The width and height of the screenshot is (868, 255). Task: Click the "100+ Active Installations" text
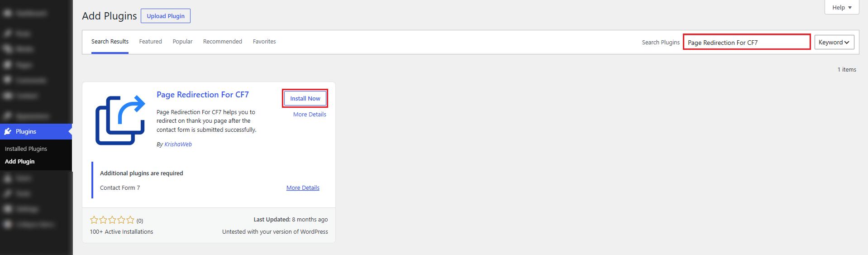[x=121, y=232]
